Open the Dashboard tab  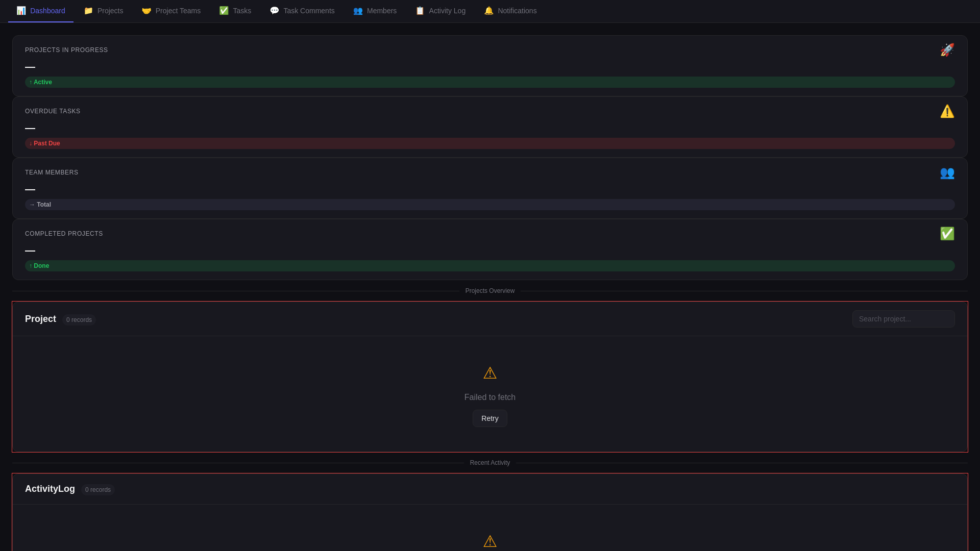point(41,11)
